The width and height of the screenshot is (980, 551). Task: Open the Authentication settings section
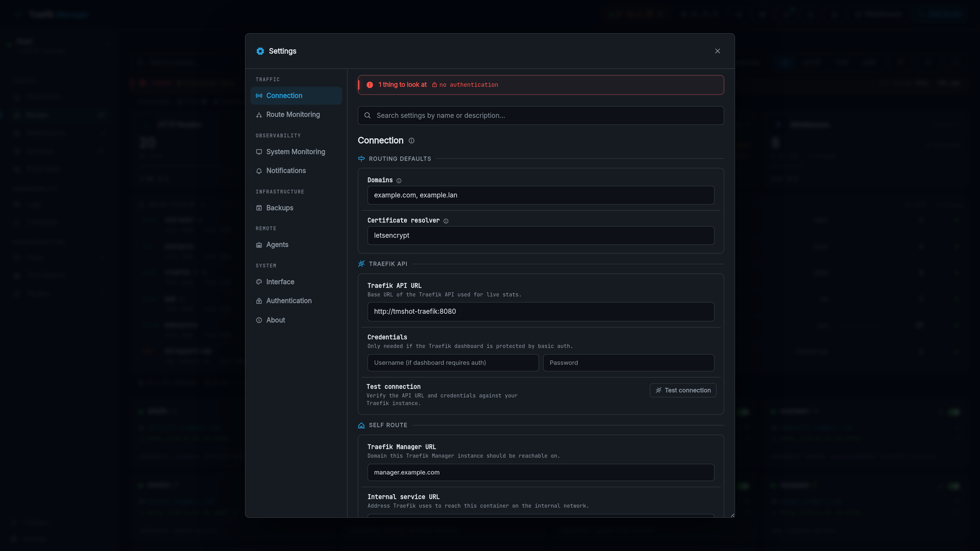pos(296,301)
